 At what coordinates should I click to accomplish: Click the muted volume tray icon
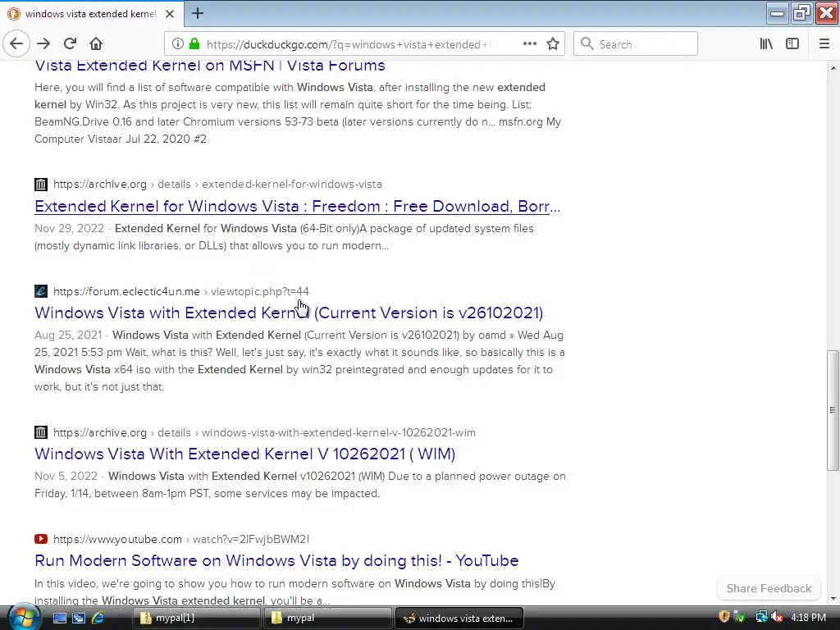(777, 617)
